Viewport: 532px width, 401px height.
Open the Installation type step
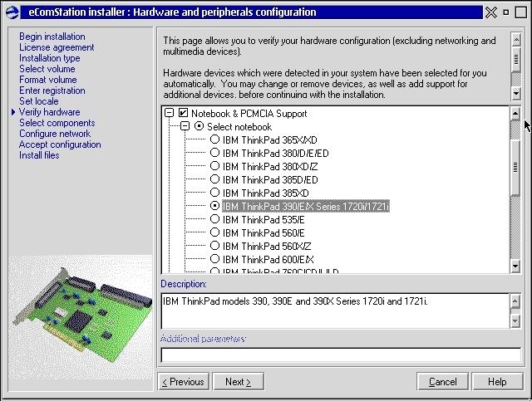click(x=50, y=58)
